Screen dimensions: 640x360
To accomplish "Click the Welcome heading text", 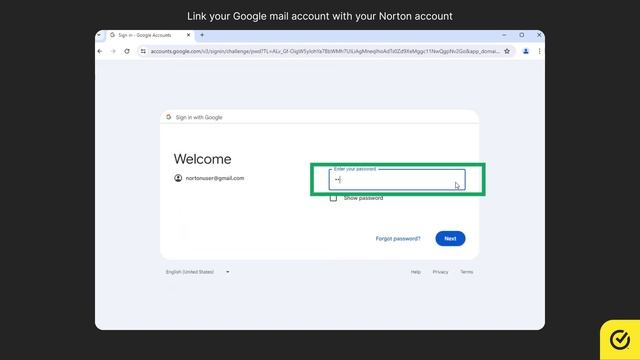I will (202, 159).
